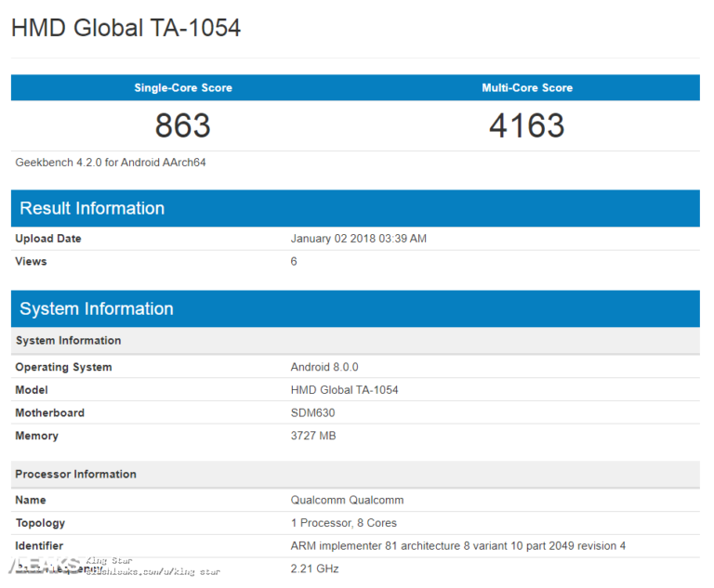714x588 pixels.
Task: Select the January 02 2018 upload date value
Action: pyautogui.click(x=359, y=239)
